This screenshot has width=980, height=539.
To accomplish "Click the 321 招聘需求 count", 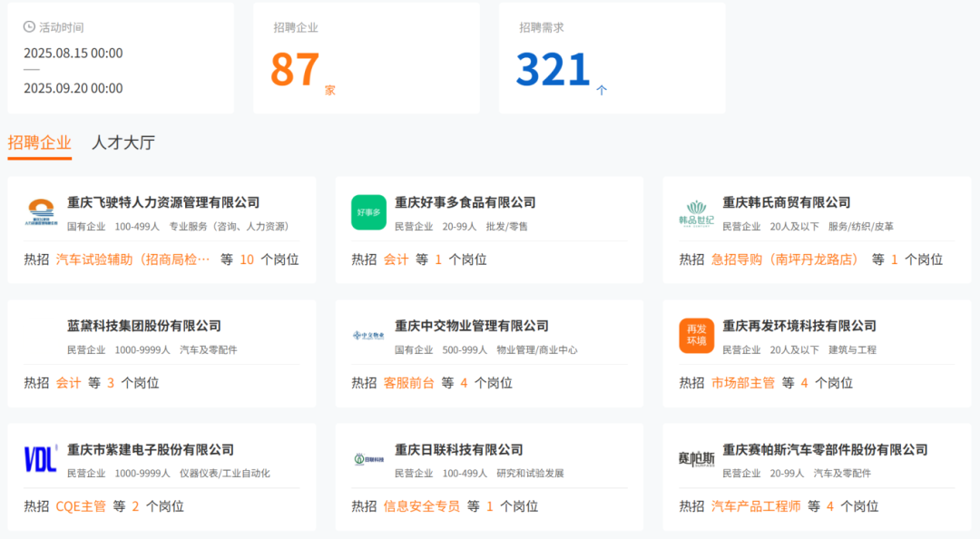I will 554,69.
